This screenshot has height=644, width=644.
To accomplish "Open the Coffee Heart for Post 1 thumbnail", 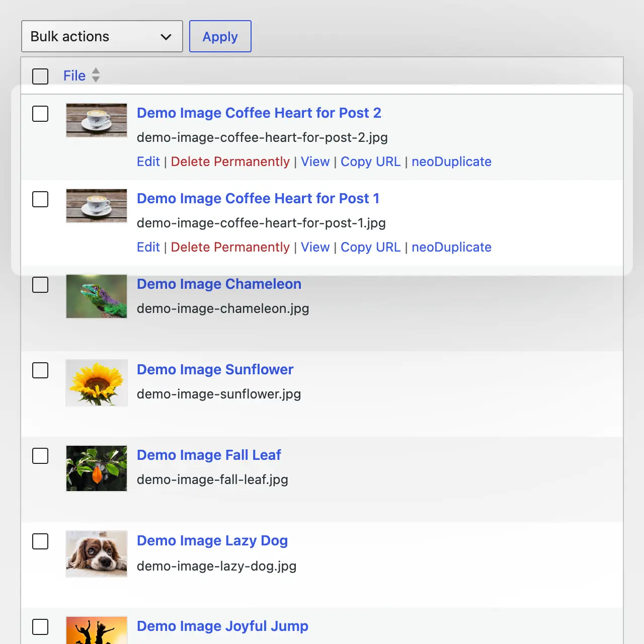I will (97, 206).
